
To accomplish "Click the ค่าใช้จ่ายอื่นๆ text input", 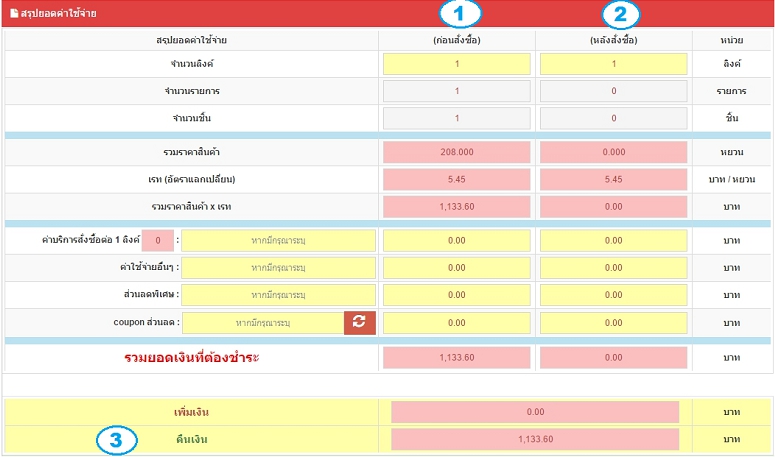I will 278,268.
